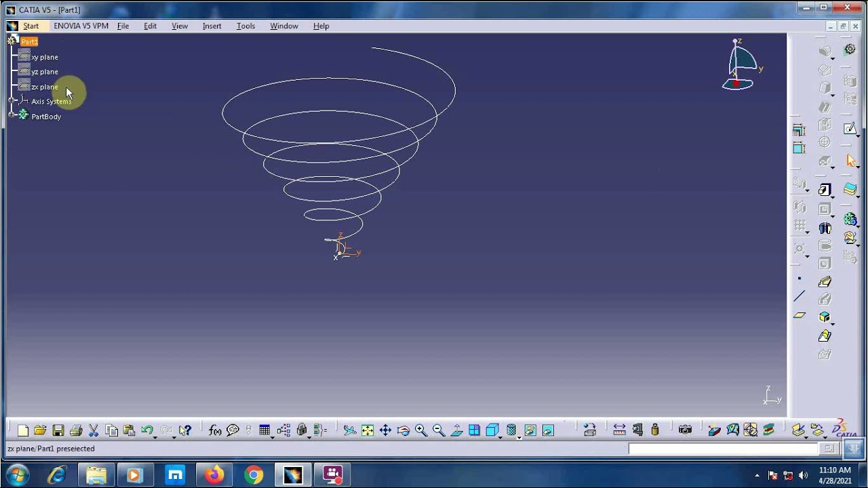Screen dimensions: 868x488
Task: Toggle Swap Visible Space
Action: pos(548,430)
